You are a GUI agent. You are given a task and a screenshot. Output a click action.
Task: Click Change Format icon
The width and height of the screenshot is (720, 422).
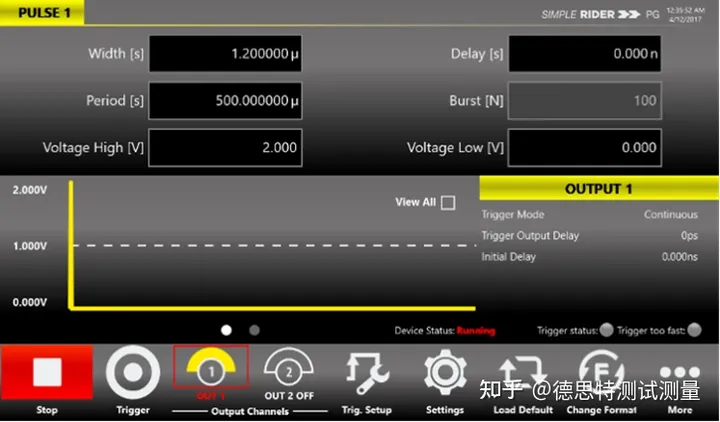tap(601, 372)
